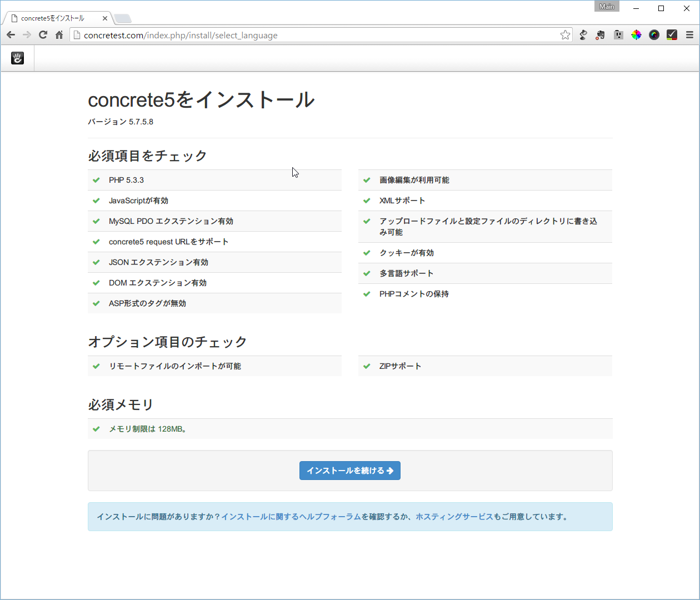Click the text リモートファイルのインポートが可能
The width and height of the screenshot is (700, 600).
(x=175, y=366)
